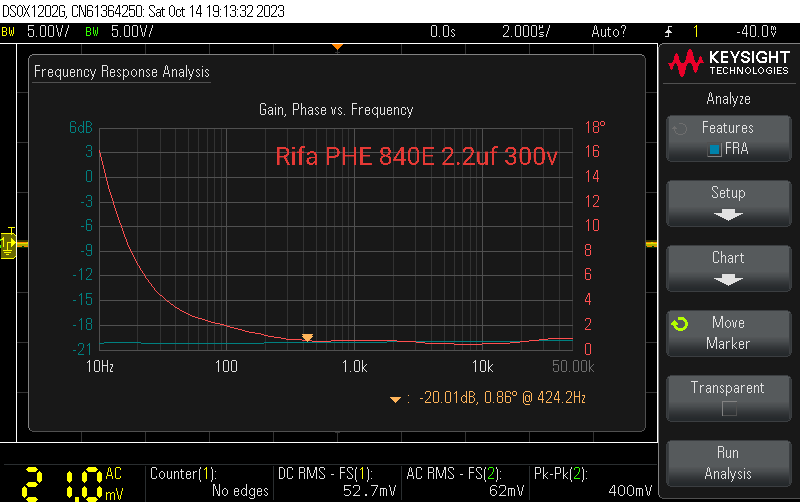This screenshot has width=800, height=502.
Task: Toggle the blue FRA feature indicator
Action: pyautogui.click(x=714, y=149)
